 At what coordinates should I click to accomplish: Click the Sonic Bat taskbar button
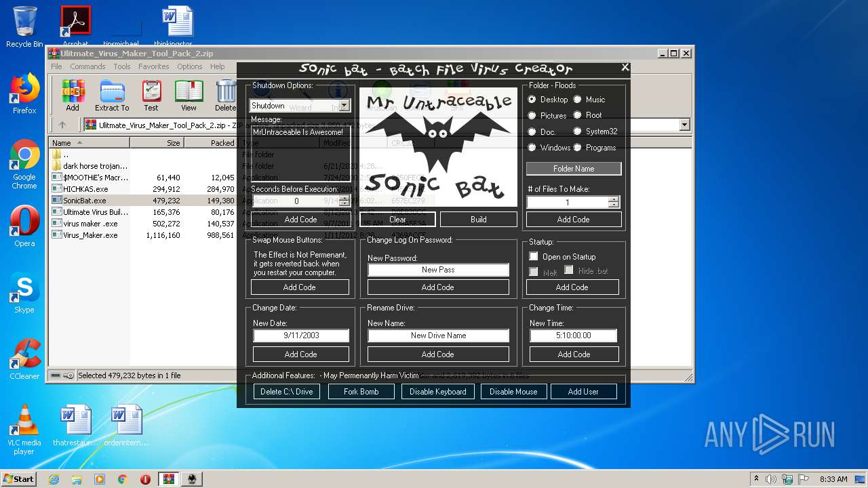pyautogui.click(x=193, y=479)
